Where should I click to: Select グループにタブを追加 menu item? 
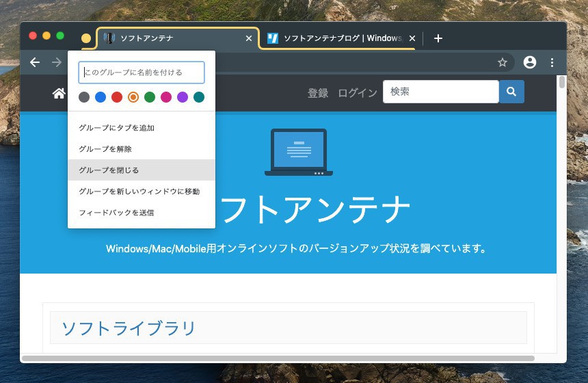(x=142, y=128)
